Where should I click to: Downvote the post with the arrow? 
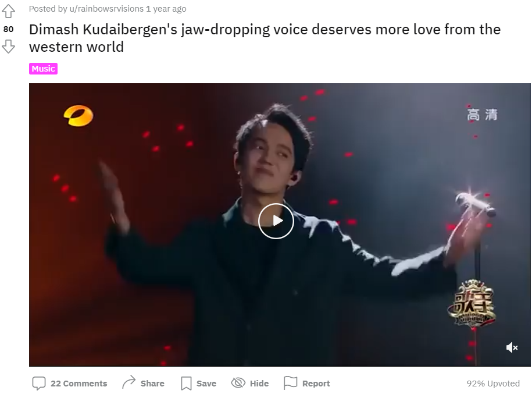tap(8, 47)
